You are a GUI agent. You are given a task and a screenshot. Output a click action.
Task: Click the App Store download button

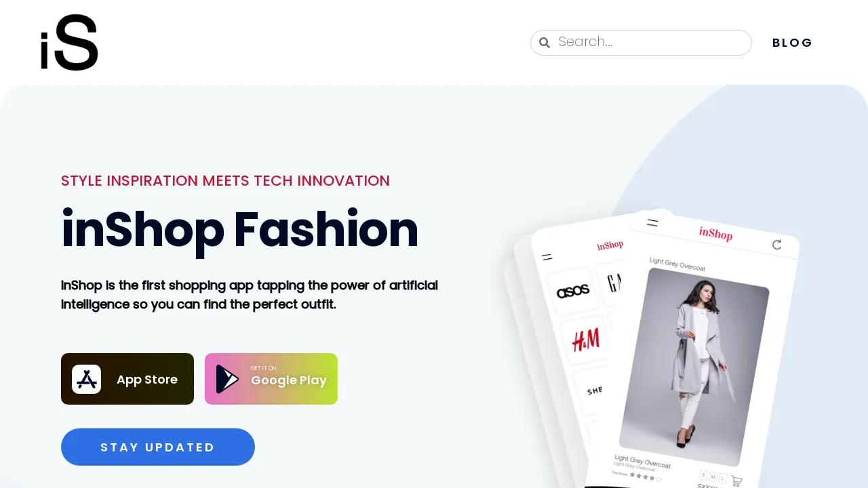click(127, 379)
